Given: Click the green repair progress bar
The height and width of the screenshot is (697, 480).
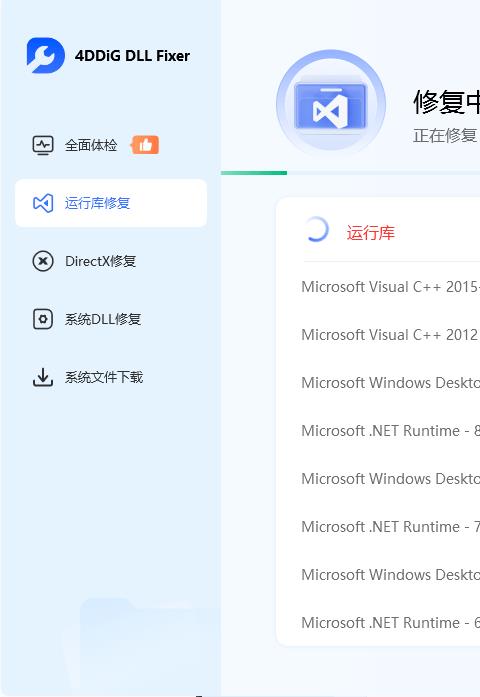Looking at the screenshot, I should (x=254, y=172).
